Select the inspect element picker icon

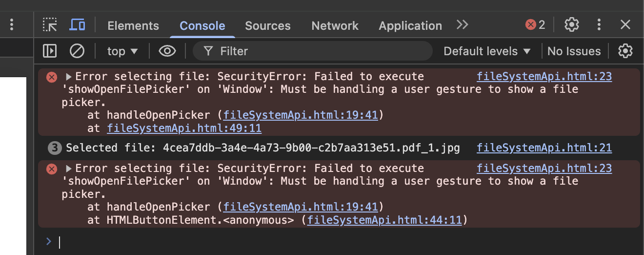(50, 25)
